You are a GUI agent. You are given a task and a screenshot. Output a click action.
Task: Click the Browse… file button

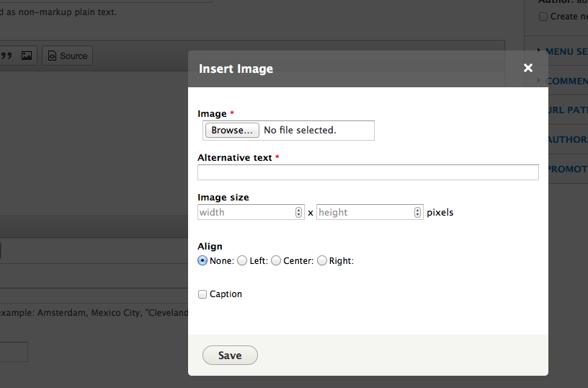tap(232, 131)
